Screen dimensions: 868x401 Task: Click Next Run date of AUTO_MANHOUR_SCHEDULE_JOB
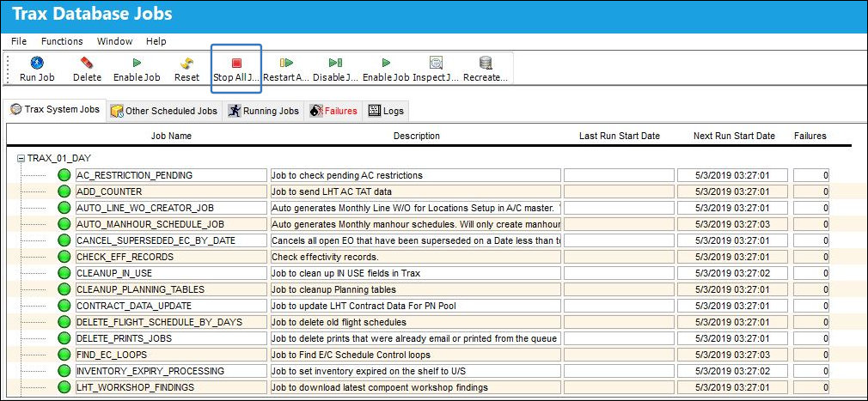[x=733, y=225]
